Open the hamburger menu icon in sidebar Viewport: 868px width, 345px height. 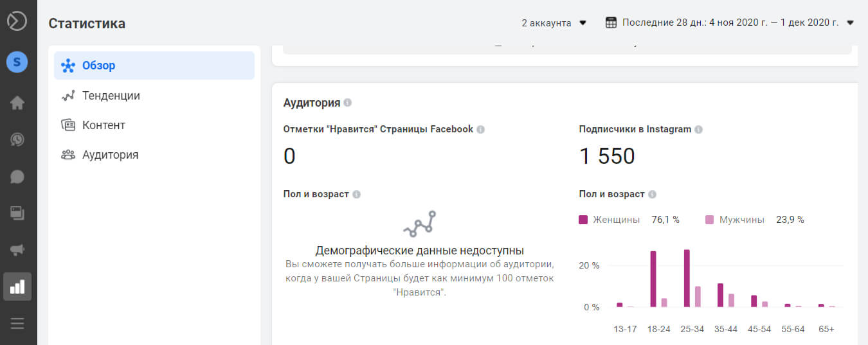pos(17,323)
